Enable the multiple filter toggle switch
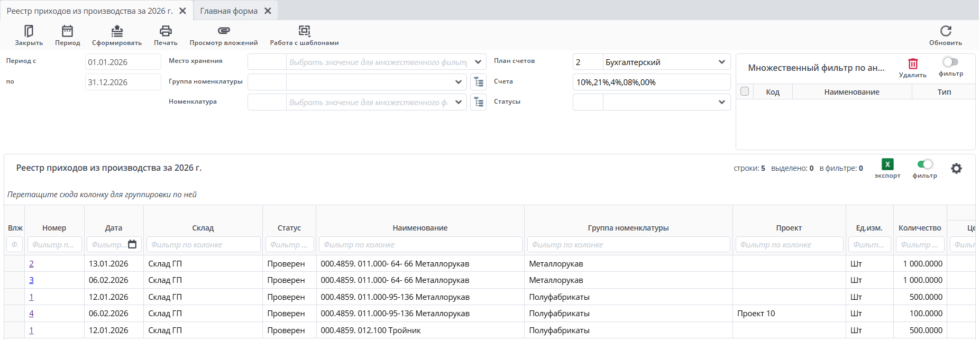This screenshot has height=340, width=980. (950, 62)
